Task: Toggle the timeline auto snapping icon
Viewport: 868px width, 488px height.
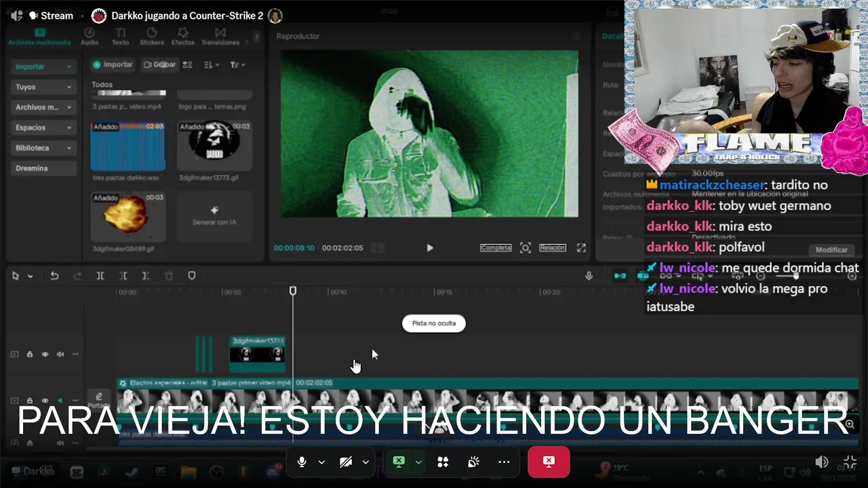Action: [643, 276]
